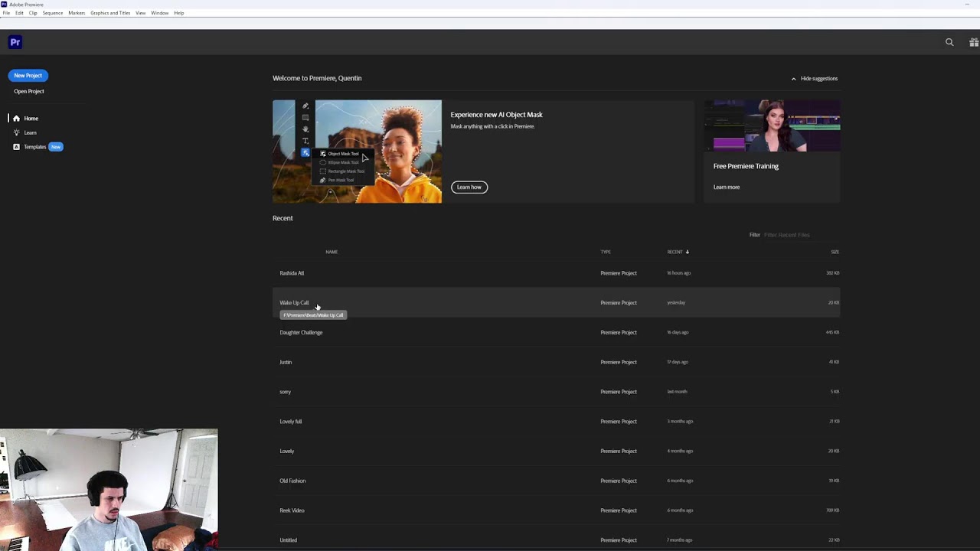Open the Edit menu
This screenshot has height=551, width=980.
coord(19,13)
